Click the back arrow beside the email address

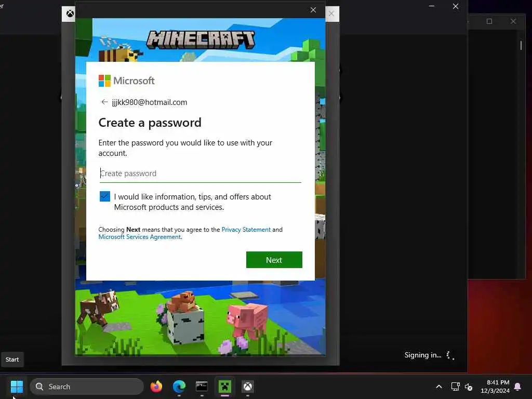pyautogui.click(x=104, y=102)
